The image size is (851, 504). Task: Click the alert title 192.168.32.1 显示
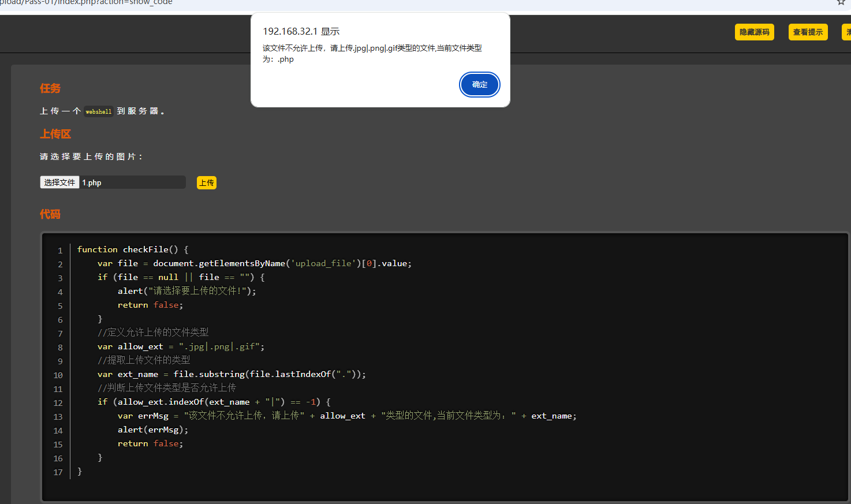pos(301,32)
